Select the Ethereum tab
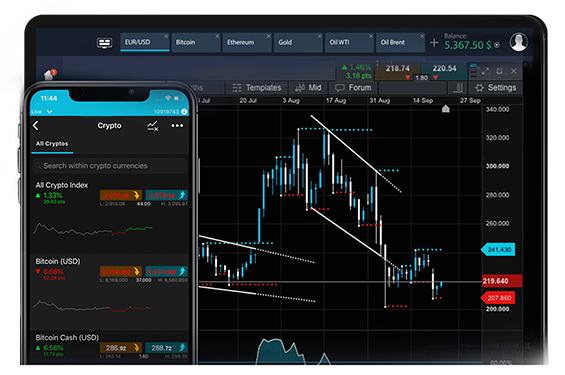Image resolution: width=565 pixels, height=375 pixels. [x=247, y=43]
